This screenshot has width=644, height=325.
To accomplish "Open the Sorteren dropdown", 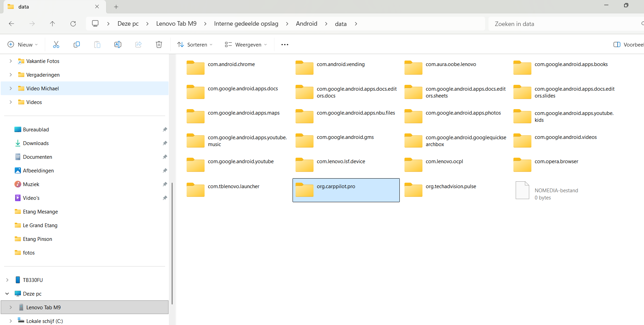I will (195, 44).
